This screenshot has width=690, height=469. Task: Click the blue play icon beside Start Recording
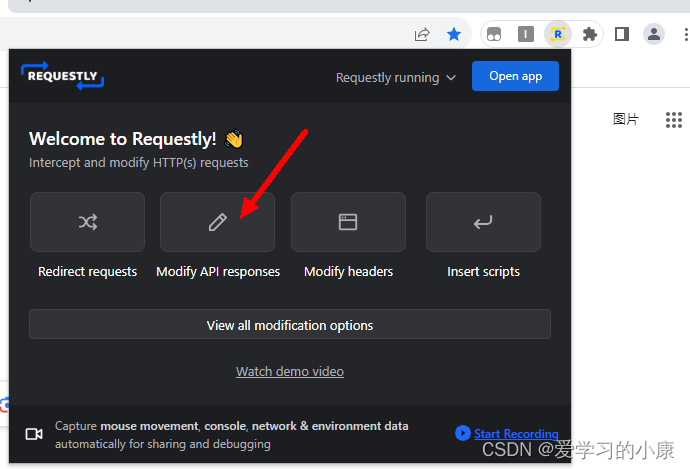(x=462, y=433)
